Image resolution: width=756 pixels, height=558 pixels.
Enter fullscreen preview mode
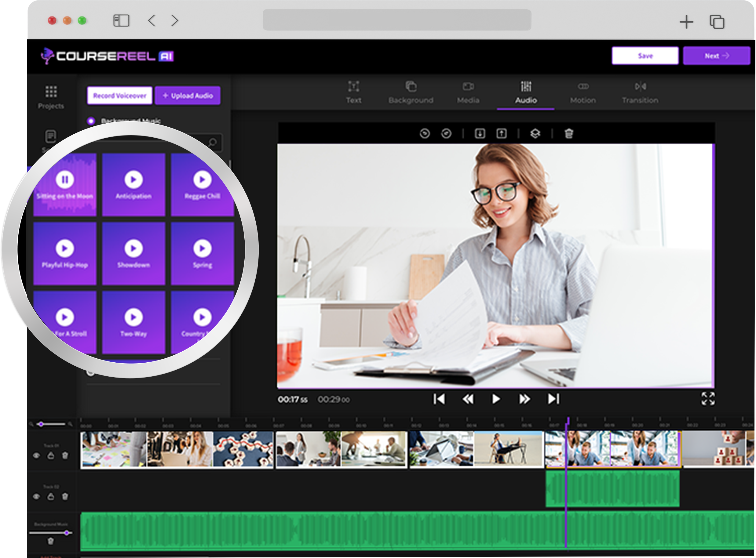[x=708, y=399]
